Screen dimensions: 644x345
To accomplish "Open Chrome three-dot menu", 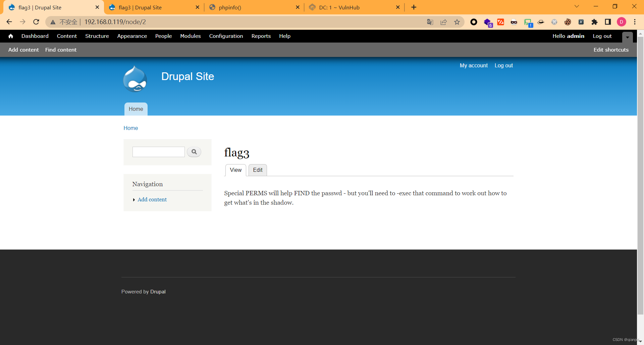I will click(635, 22).
